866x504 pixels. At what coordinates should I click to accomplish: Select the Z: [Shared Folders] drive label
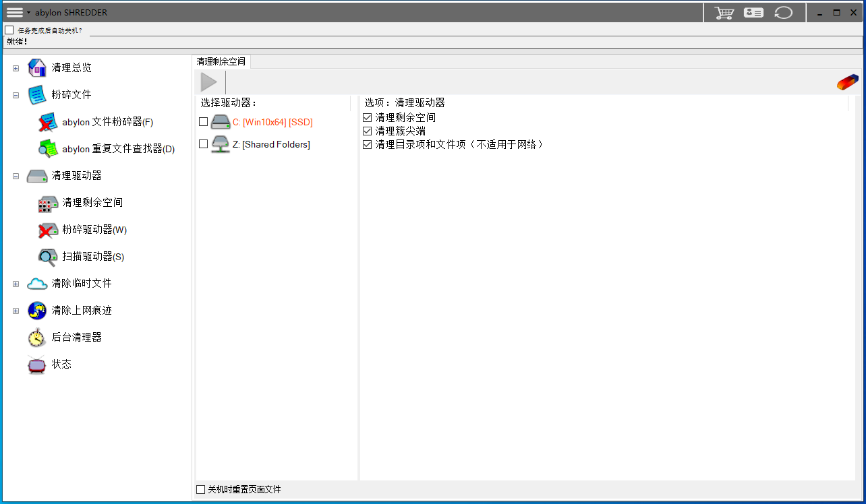(x=271, y=144)
